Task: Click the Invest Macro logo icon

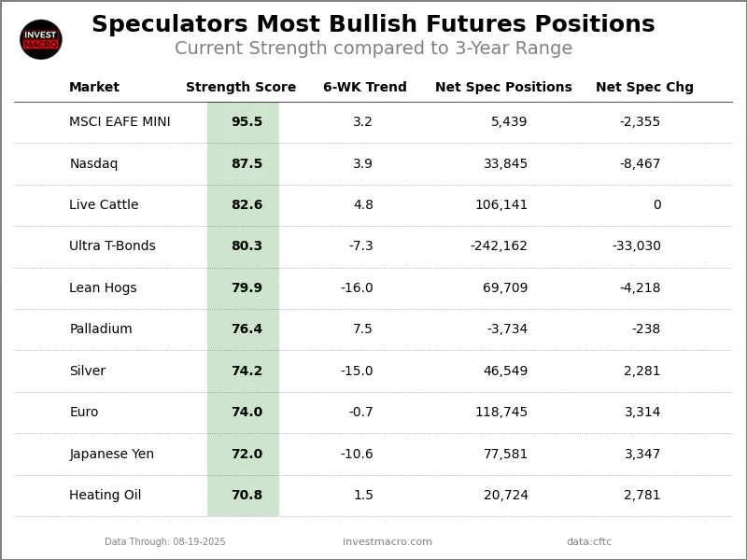Action: click(x=41, y=39)
